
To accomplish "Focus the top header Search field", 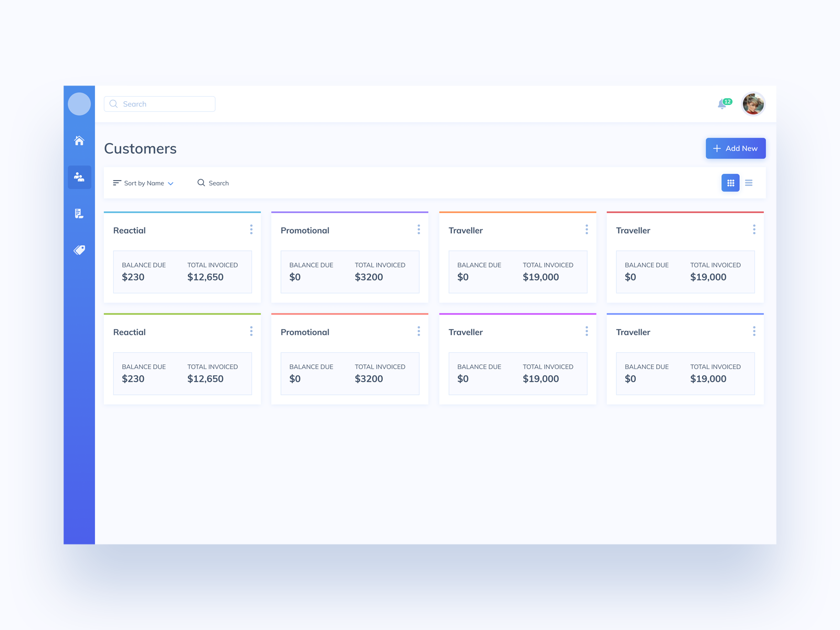I will tap(160, 104).
